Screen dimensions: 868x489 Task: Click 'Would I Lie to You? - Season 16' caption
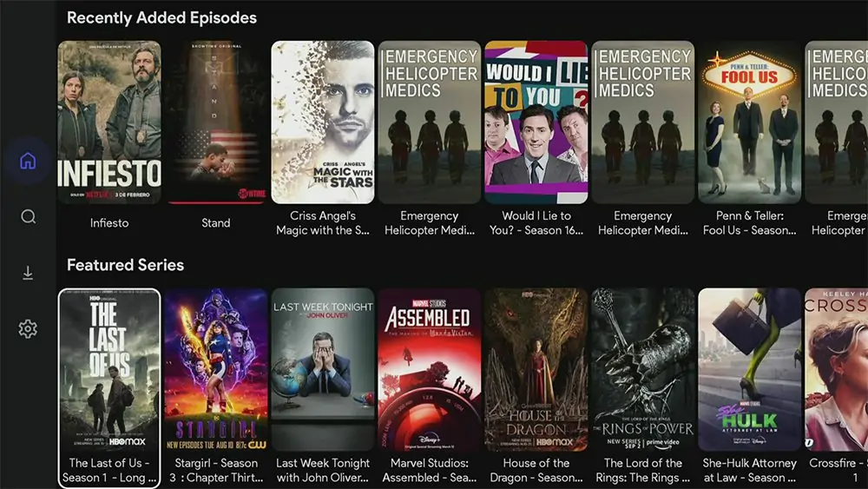pos(536,223)
